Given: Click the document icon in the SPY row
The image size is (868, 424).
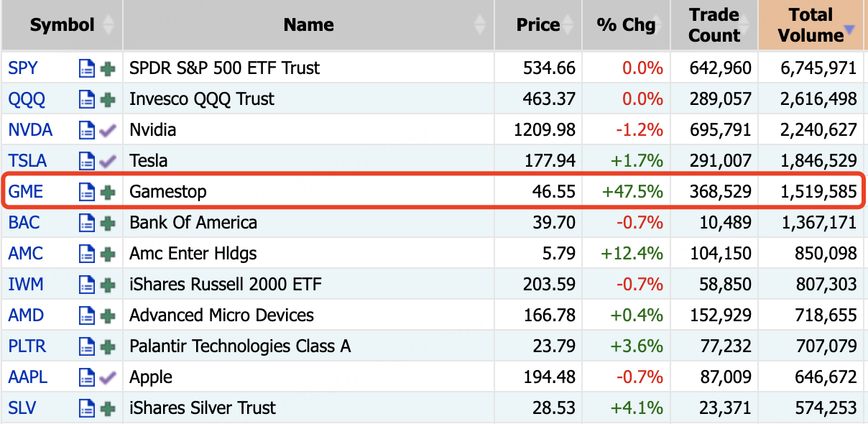Looking at the screenshot, I should point(86,69).
